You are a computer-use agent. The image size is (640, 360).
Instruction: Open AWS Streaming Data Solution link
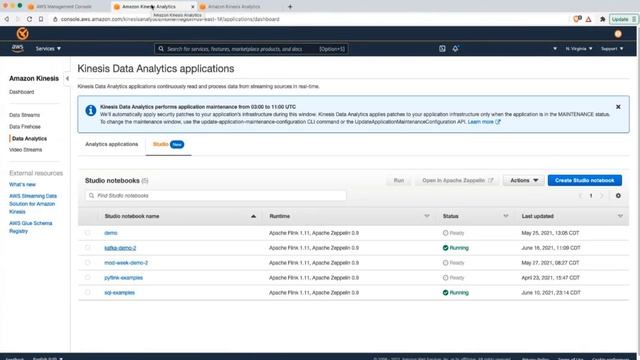point(33,204)
